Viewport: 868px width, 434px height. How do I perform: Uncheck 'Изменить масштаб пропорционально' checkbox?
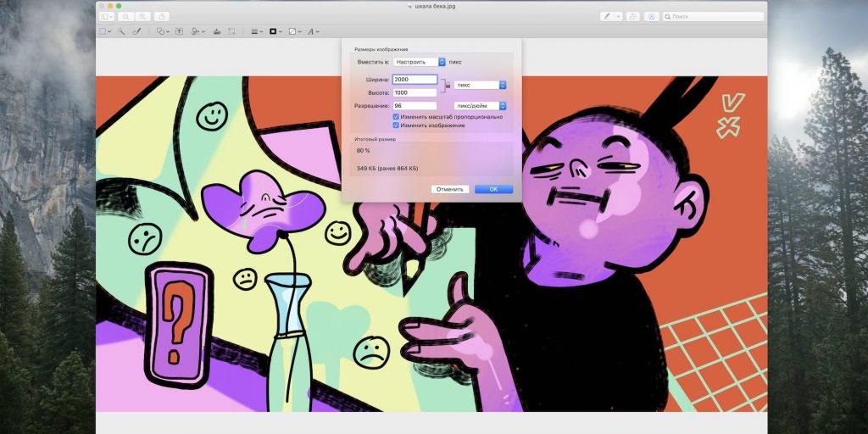click(x=397, y=117)
